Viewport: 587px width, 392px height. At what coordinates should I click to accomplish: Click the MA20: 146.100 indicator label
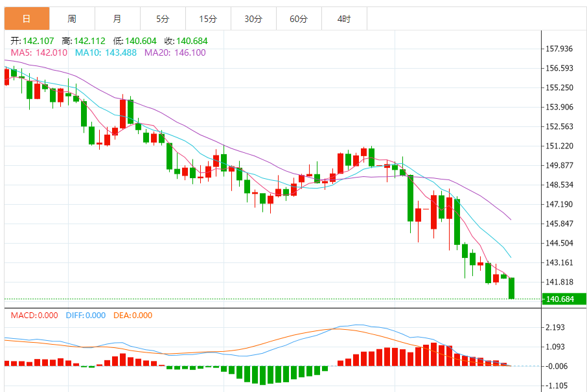tap(175, 52)
